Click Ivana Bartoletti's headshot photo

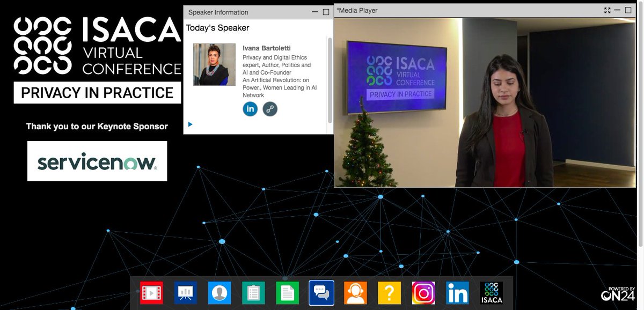(x=214, y=64)
